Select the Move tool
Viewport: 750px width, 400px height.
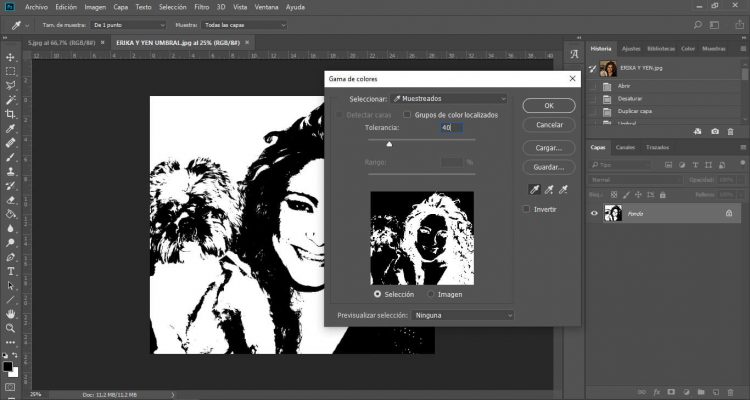[10, 57]
